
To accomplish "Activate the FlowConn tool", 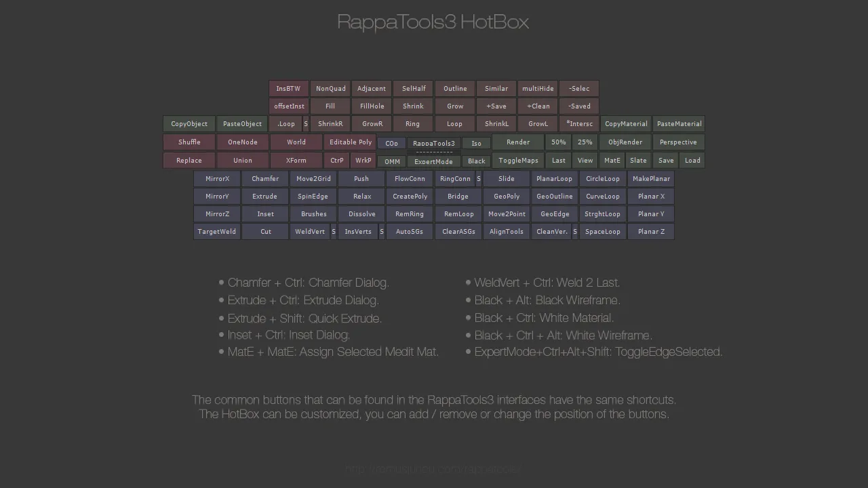I will pos(409,178).
